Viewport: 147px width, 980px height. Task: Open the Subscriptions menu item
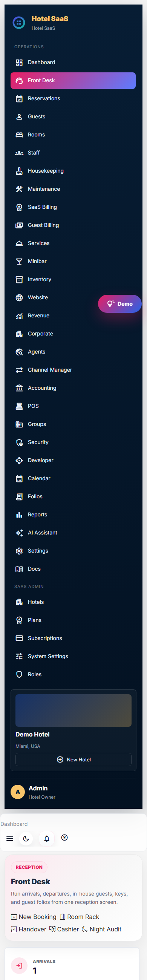73,638
